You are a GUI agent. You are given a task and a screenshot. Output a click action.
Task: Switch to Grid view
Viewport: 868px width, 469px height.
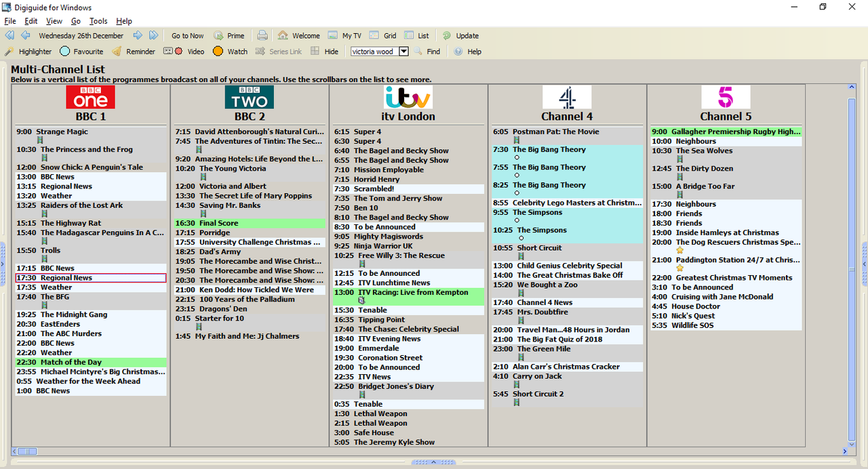coord(383,36)
